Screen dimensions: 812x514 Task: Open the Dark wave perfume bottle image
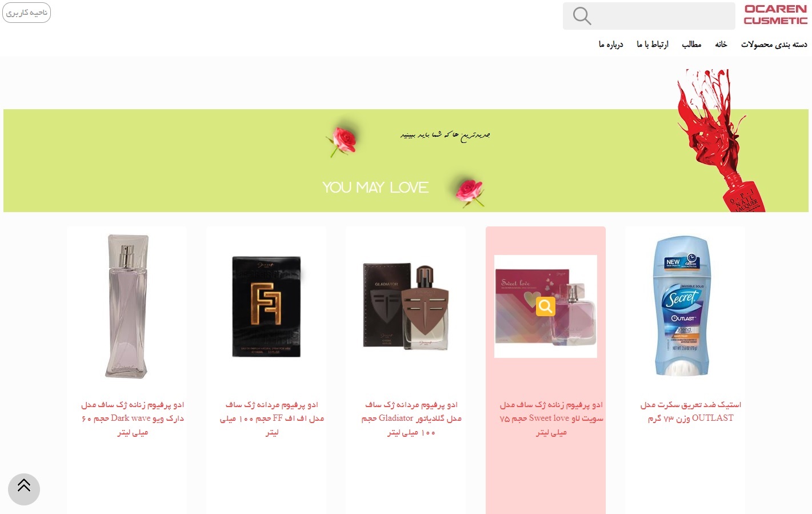(127, 306)
